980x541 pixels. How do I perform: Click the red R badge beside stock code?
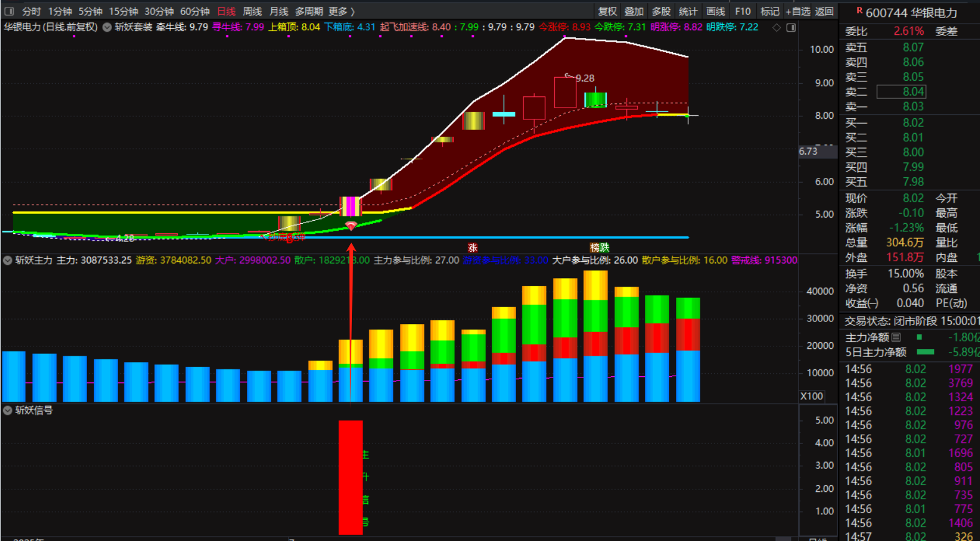859,11
